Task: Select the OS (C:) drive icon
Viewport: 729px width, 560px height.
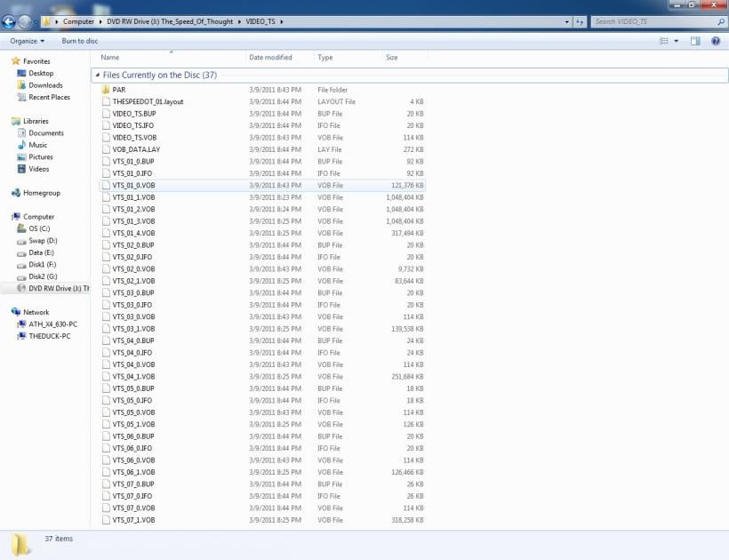Action: (21, 228)
